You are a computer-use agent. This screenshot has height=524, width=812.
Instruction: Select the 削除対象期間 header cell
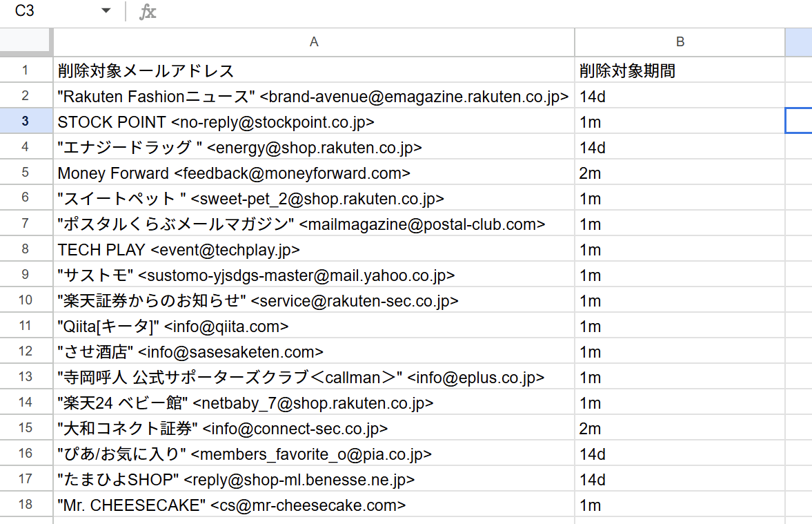click(680, 70)
